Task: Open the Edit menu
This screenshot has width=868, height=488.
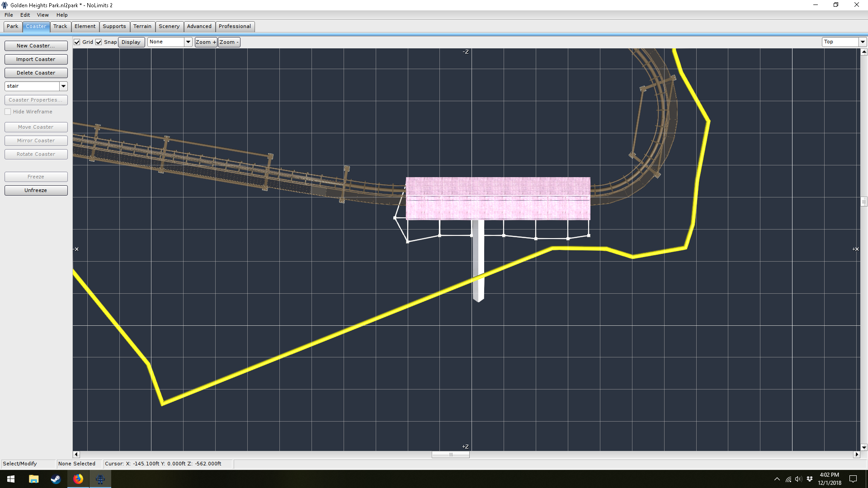Action: [25, 15]
